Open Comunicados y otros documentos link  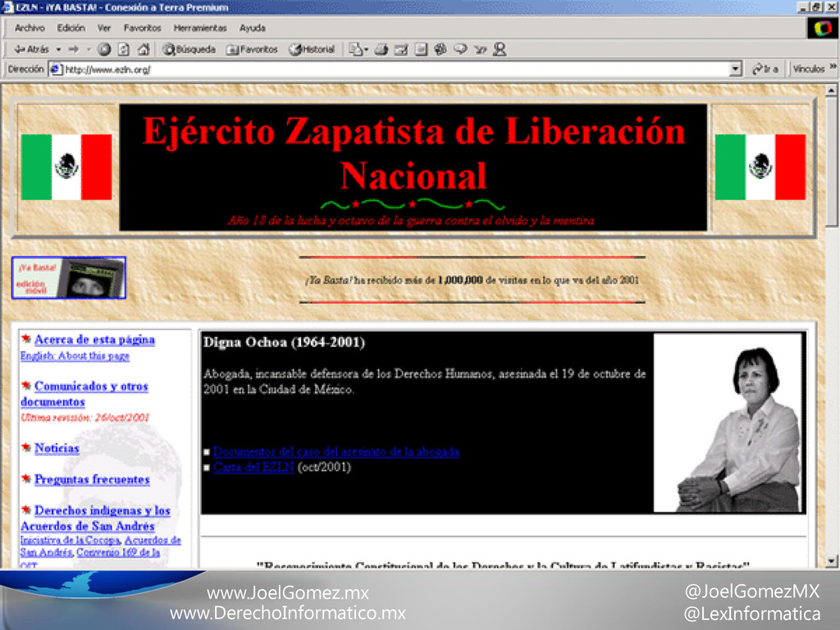84,394
